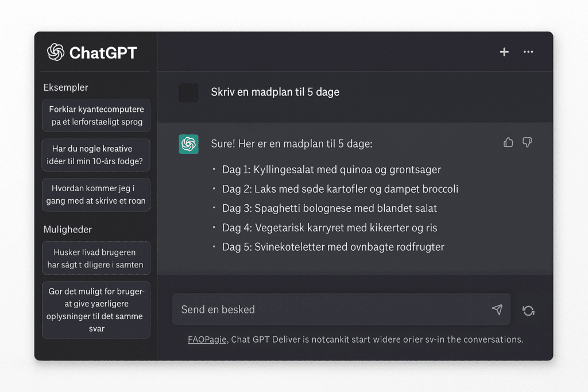Open the FAOPagie link in footer
Screen dimensions: 588x392
207,339
